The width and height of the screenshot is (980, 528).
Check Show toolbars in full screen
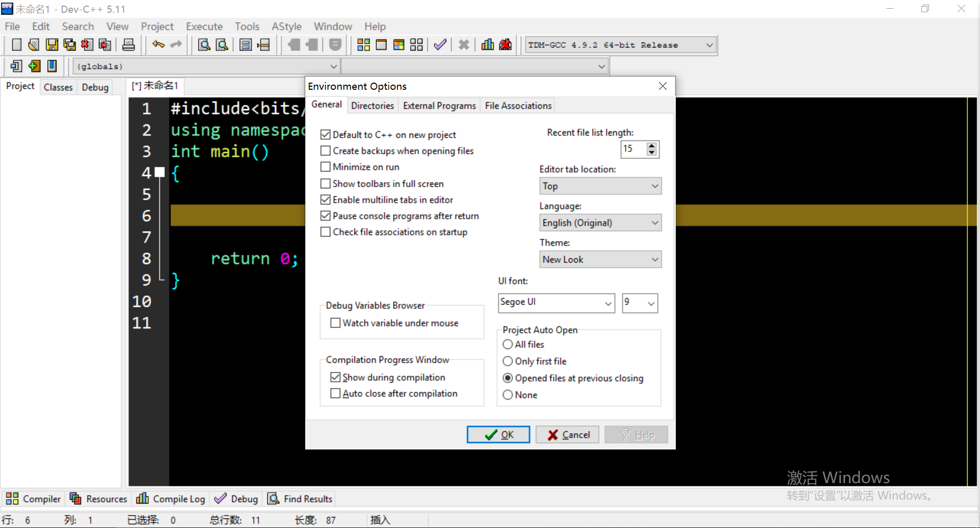click(325, 184)
